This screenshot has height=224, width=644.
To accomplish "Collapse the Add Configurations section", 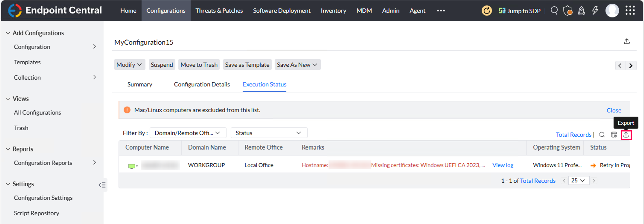I will [x=8, y=33].
